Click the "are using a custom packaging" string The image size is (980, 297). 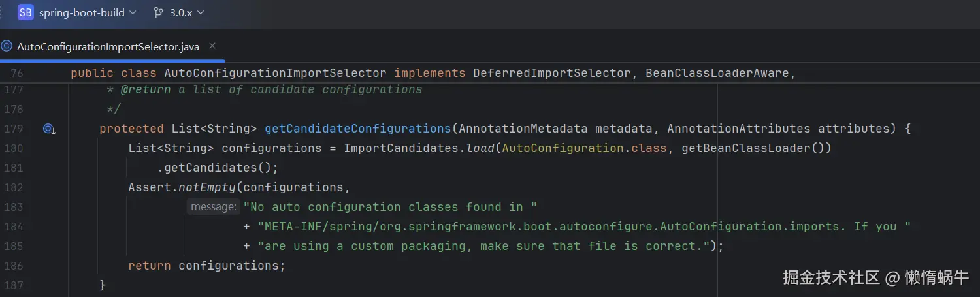[483, 246]
